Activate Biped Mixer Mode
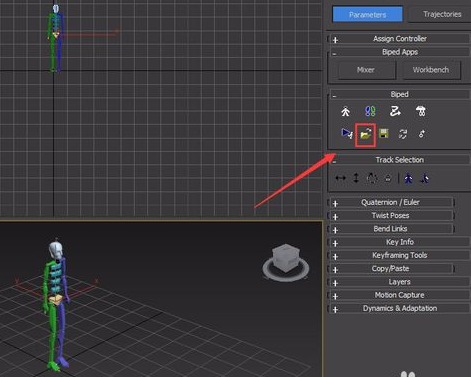 [421, 111]
